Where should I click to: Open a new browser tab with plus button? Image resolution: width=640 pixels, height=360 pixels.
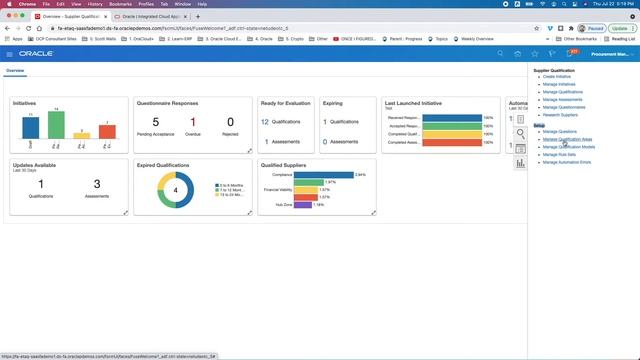click(198, 17)
